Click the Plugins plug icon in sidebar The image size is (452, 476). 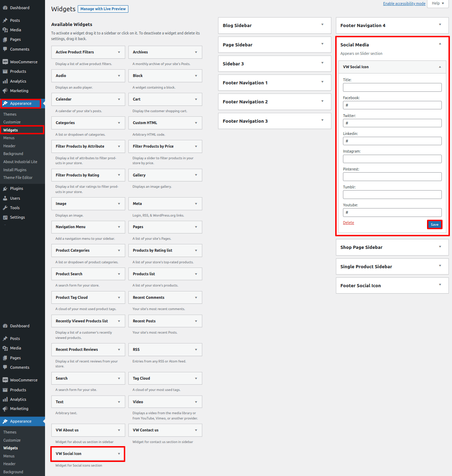click(x=5, y=189)
